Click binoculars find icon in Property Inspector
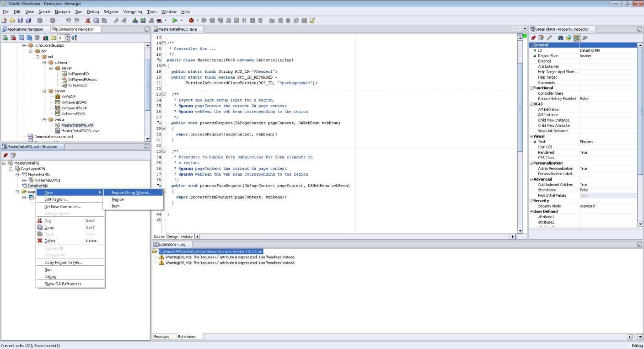This screenshot has height=349, width=644. point(560,38)
